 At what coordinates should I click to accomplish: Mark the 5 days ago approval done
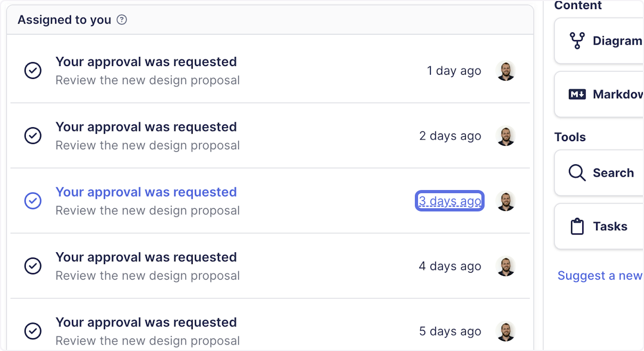coord(33,331)
